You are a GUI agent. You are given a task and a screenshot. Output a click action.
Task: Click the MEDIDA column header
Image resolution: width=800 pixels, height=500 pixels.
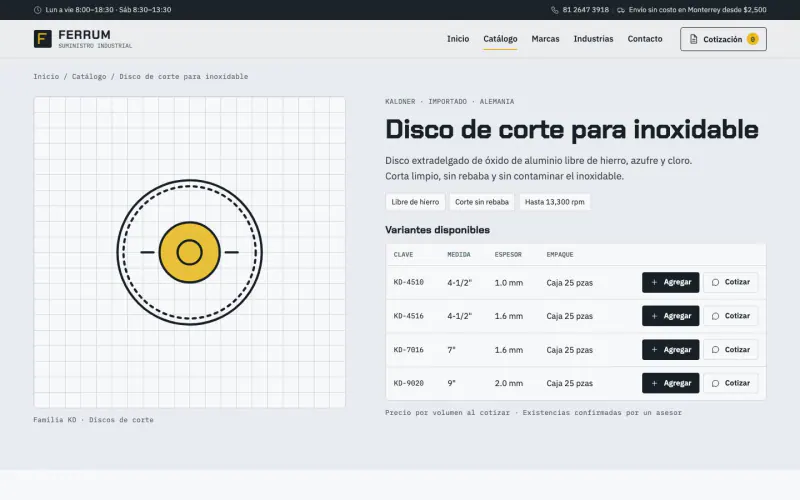tap(459, 255)
